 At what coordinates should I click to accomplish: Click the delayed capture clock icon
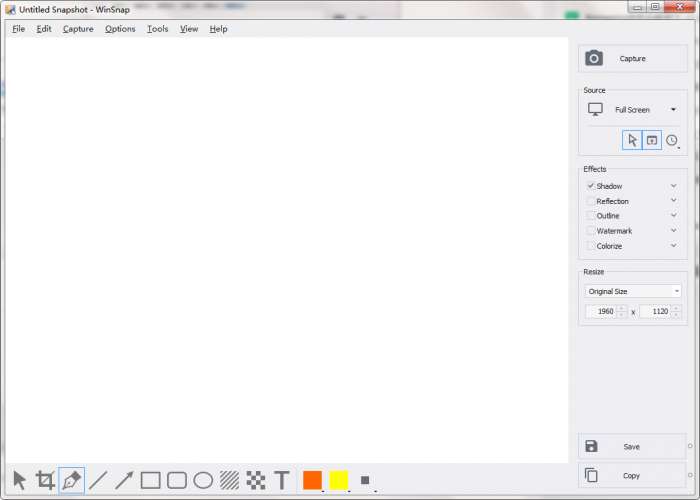point(672,141)
